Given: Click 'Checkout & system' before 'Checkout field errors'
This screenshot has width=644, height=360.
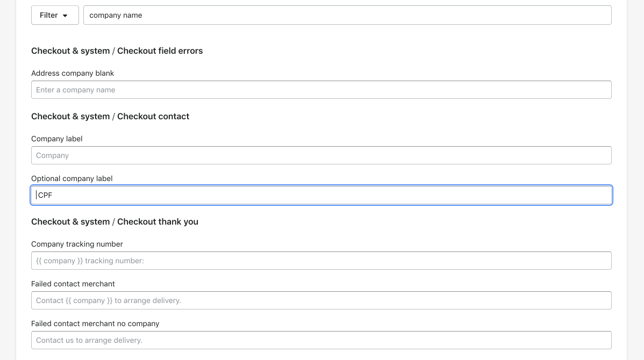Looking at the screenshot, I should click(70, 51).
